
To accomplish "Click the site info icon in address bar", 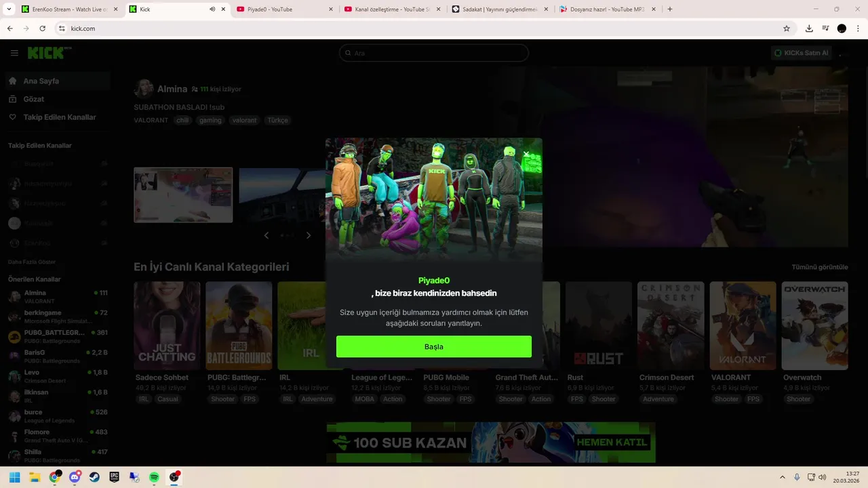I will (62, 28).
